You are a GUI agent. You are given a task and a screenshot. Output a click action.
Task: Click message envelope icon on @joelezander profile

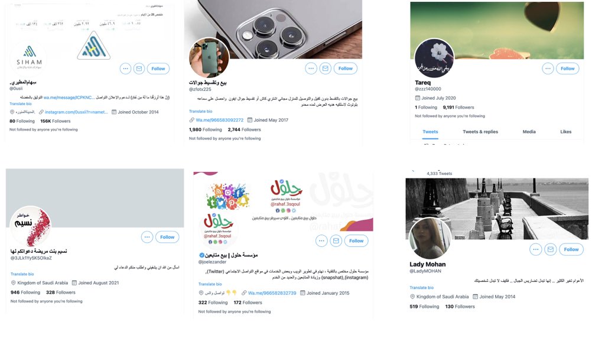click(336, 241)
